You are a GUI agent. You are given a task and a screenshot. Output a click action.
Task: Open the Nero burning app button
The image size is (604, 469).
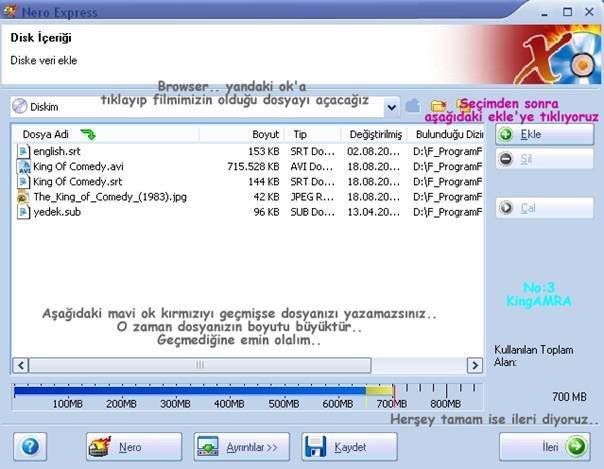point(134,447)
